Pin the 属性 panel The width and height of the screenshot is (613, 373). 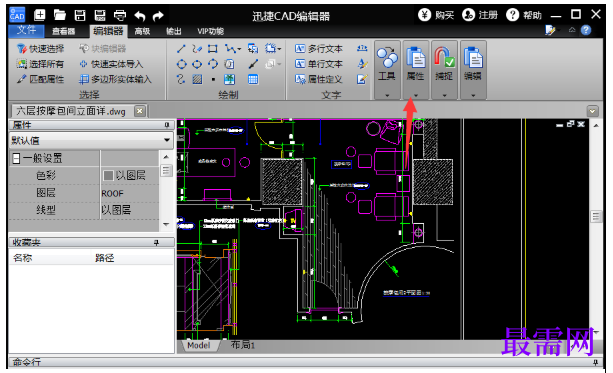[167, 125]
